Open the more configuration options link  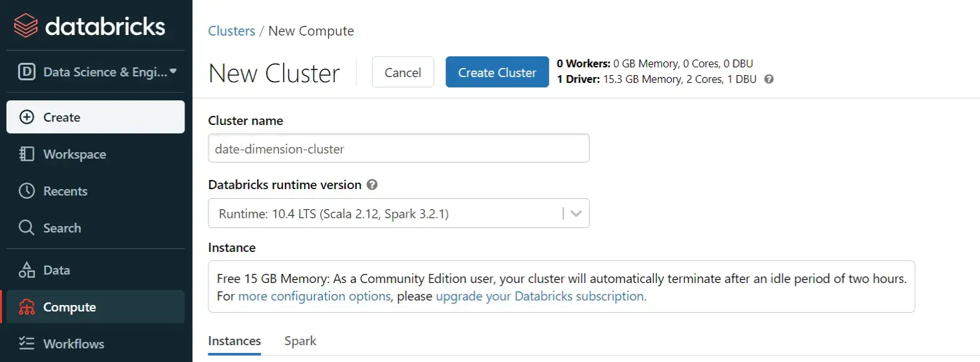pyautogui.click(x=315, y=297)
